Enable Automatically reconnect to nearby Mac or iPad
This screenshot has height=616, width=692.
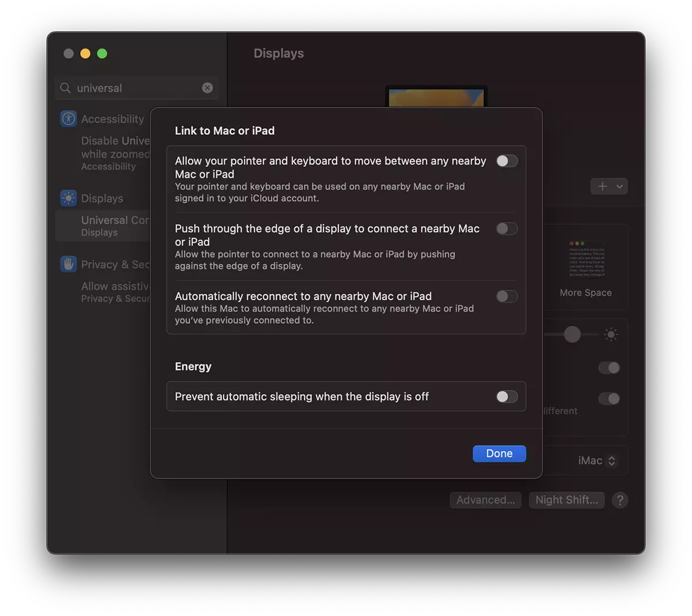[x=507, y=297]
